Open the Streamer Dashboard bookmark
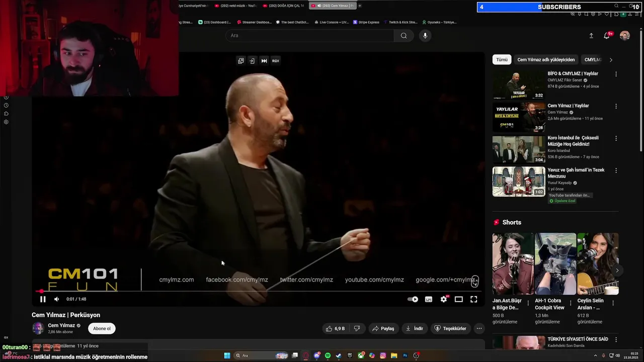Image resolution: width=644 pixels, height=362 pixels. coord(254,22)
